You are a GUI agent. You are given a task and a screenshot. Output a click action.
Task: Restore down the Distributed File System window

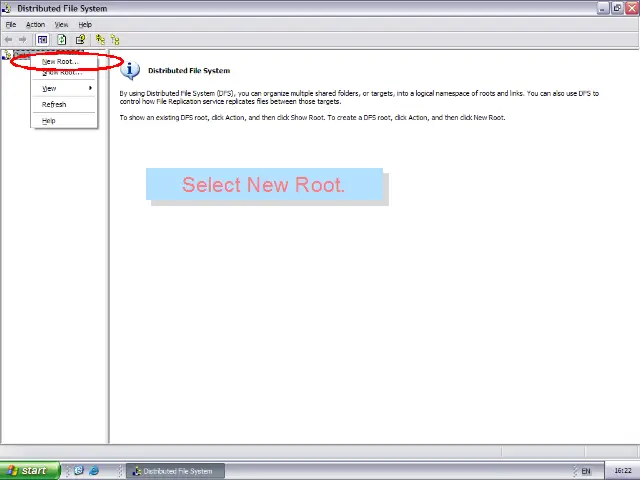pos(617,8)
